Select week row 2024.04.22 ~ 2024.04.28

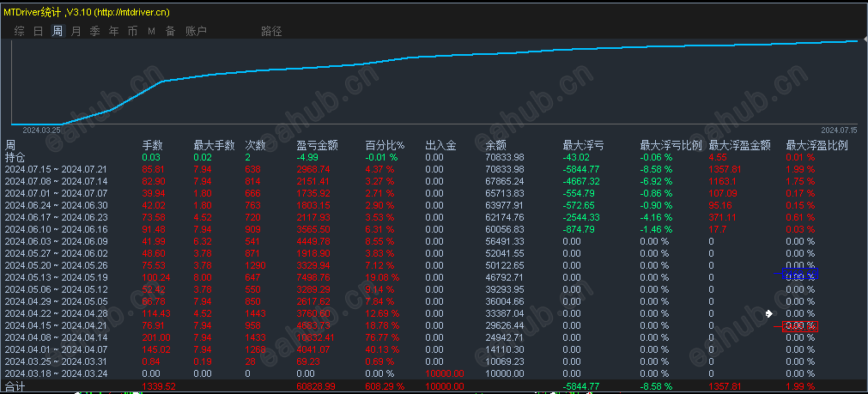point(55,313)
